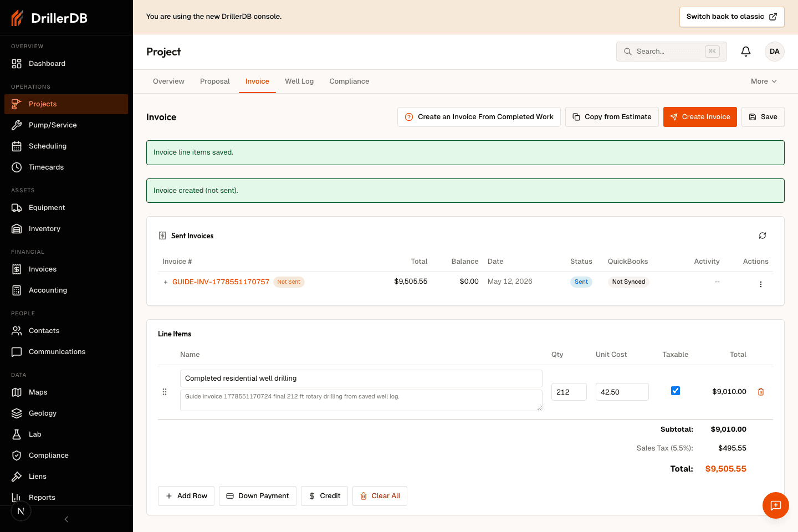Click Create an Invoice From Completed Work

[479, 117]
